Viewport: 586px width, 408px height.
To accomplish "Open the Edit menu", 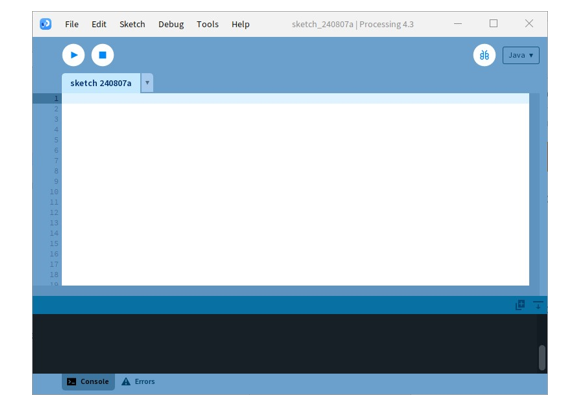I will click(99, 24).
